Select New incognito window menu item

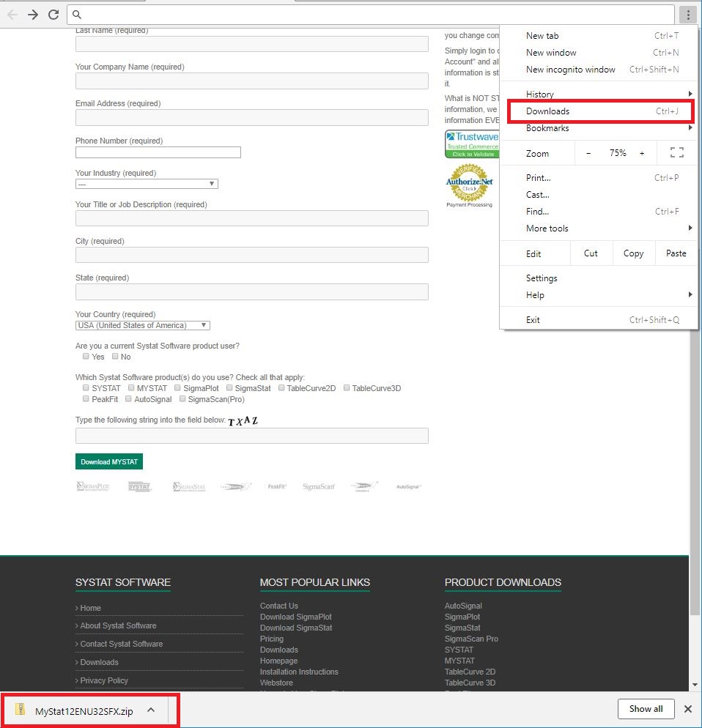click(599, 70)
